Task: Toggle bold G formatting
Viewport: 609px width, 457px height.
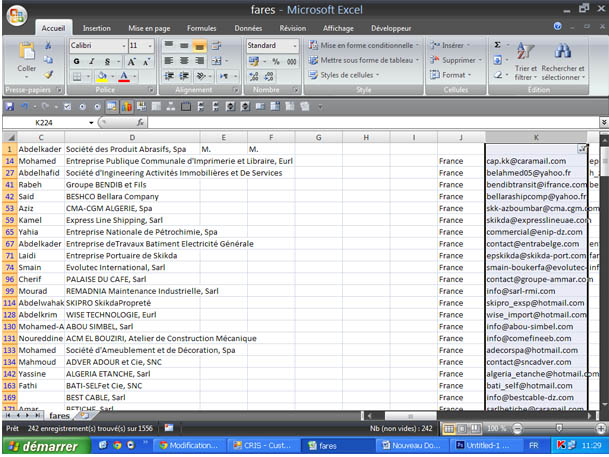Action: [x=77, y=61]
